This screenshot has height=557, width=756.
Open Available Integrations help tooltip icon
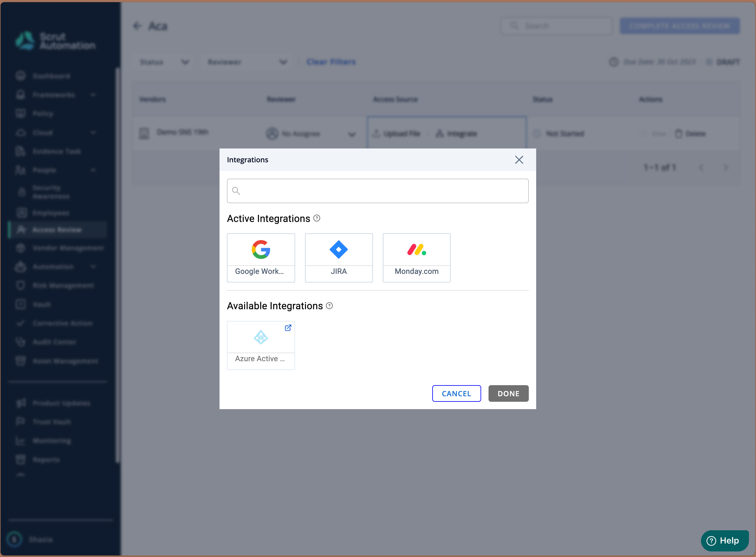point(330,306)
